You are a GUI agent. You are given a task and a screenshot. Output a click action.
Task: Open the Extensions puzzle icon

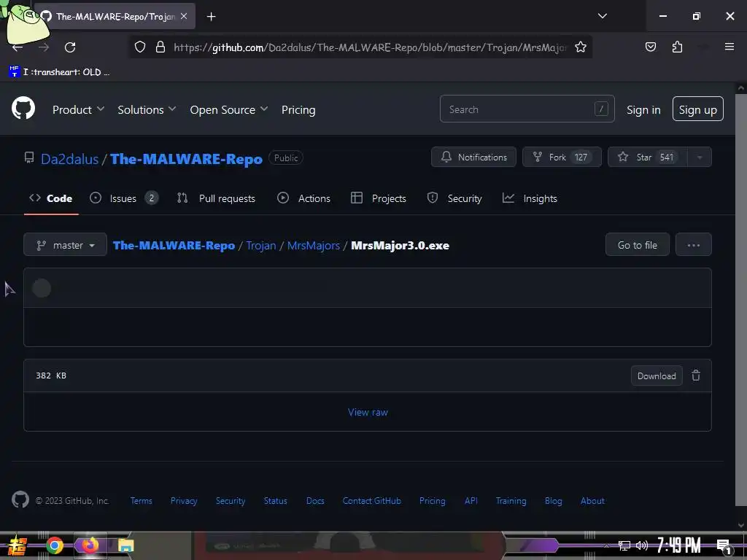[677, 47]
